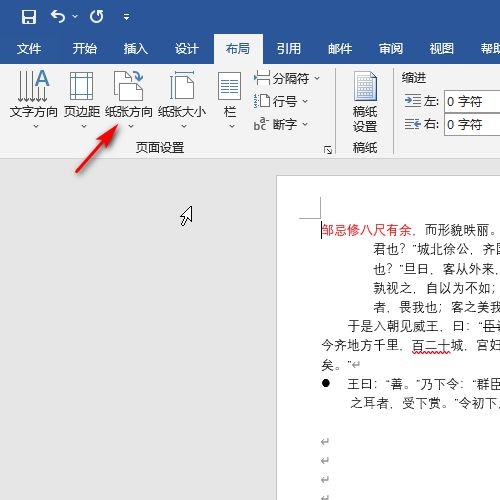Expand the 纸张大小 dropdown chevron
This screenshot has height=500, width=500.
184,126
